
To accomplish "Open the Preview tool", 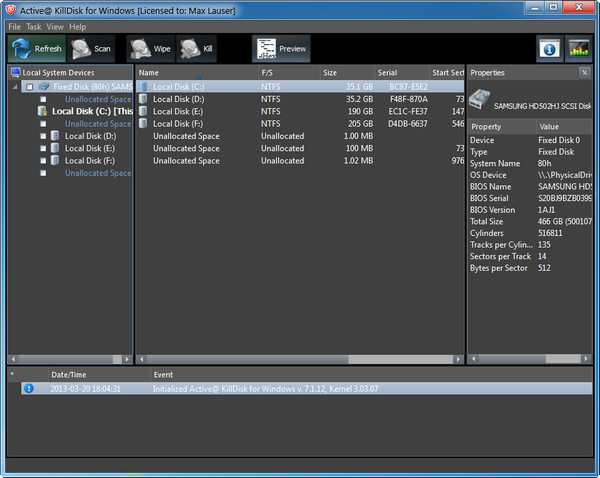I will click(x=280, y=48).
